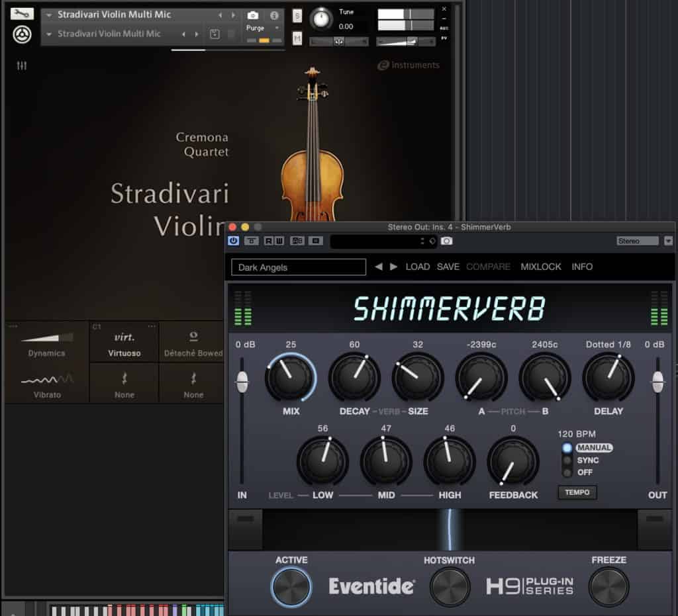Click the Vibrato waveform icon
Viewport: 678px width, 616px height.
pos(47,379)
